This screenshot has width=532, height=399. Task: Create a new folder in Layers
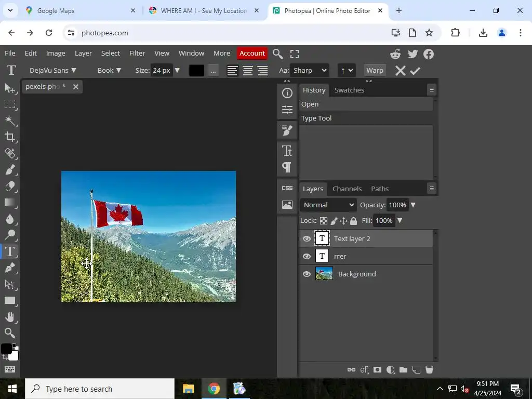(403, 370)
